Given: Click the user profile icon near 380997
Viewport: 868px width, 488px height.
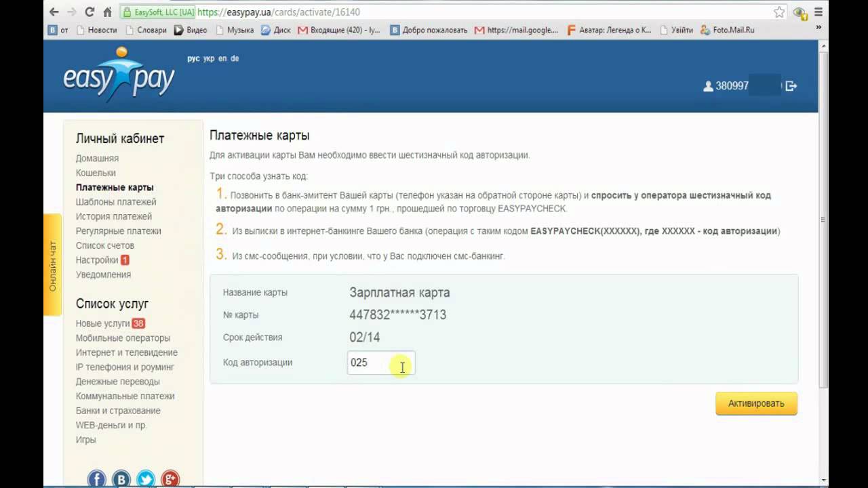Looking at the screenshot, I should coord(708,86).
